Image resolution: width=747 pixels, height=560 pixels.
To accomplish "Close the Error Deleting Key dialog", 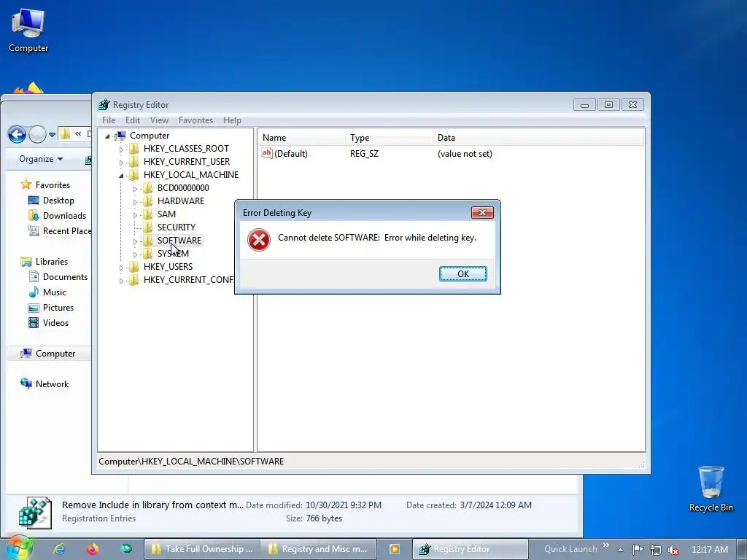I will (482, 212).
